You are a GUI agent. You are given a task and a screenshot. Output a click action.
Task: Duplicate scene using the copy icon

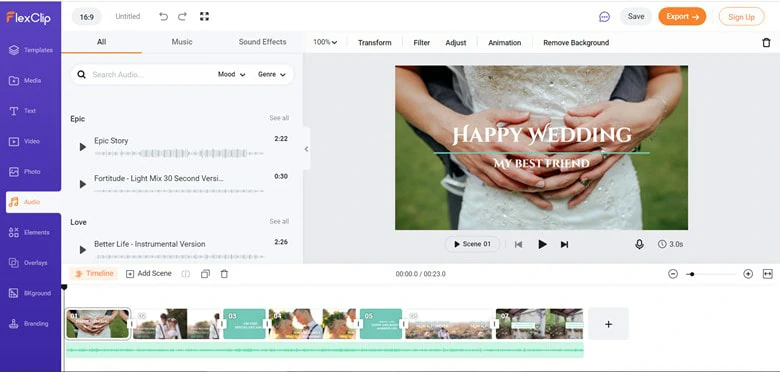[x=205, y=274]
